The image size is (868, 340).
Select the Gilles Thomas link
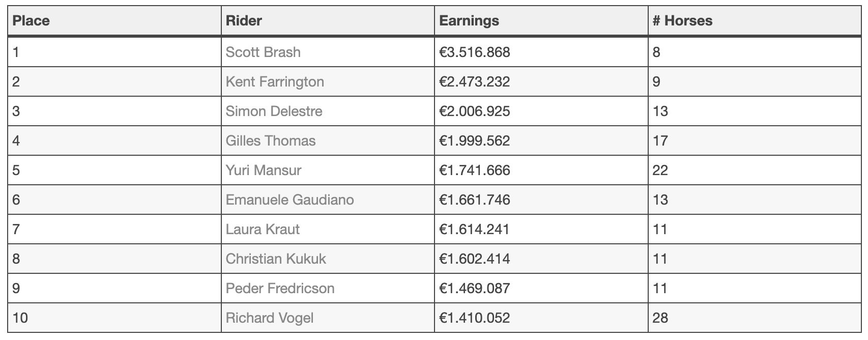pyautogui.click(x=270, y=140)
